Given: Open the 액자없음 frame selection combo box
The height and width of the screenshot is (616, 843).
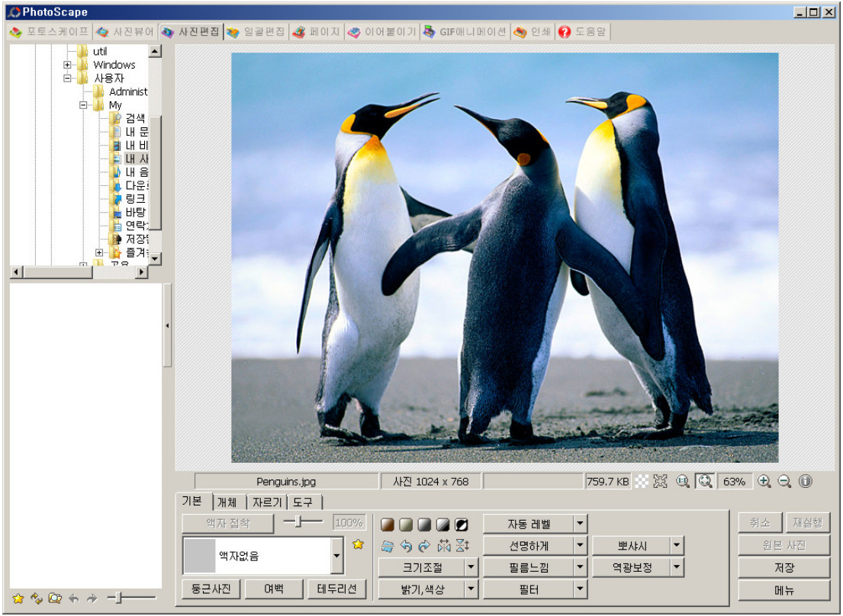Looking at the screenshot, I should (263, 556).
